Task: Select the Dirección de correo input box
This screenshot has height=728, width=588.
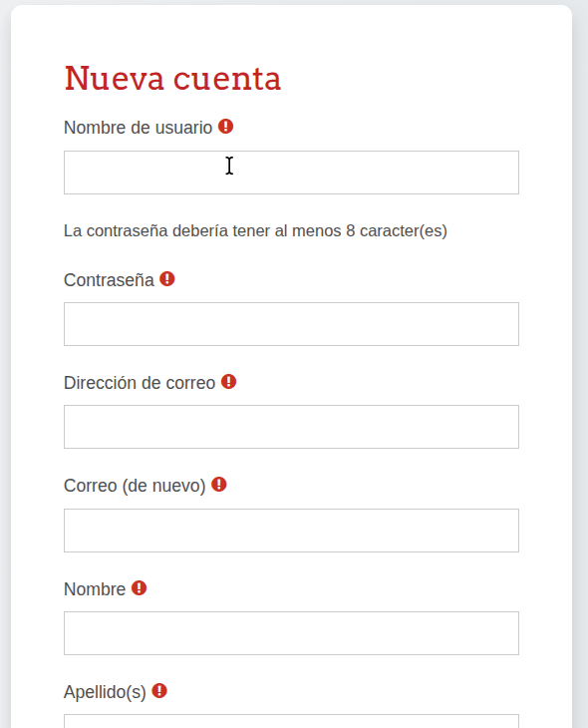Action: point(291,427)
